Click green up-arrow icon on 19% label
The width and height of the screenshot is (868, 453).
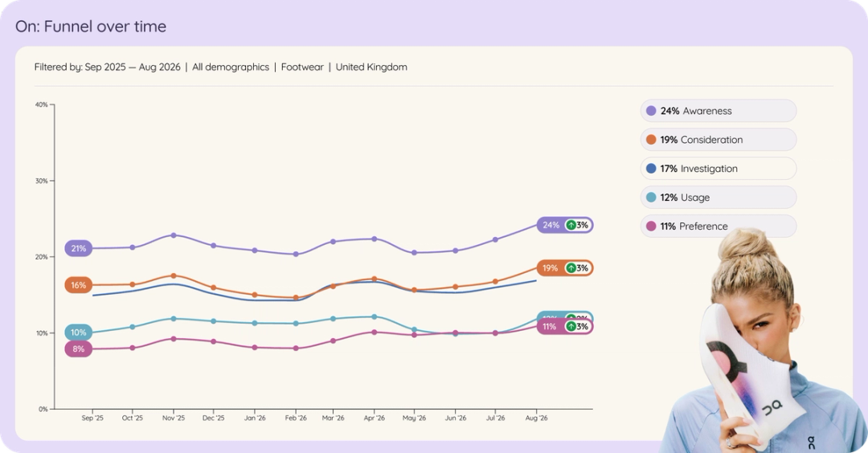click(x=571, y=268)
